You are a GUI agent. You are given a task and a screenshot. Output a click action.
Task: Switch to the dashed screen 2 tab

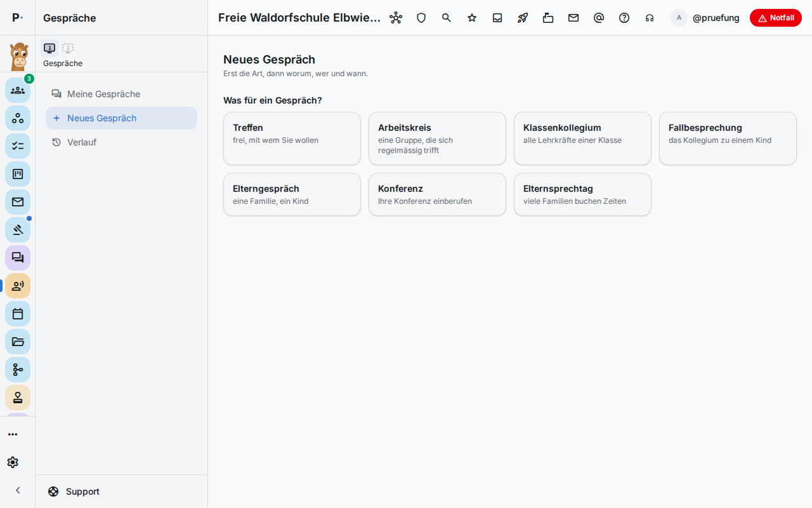(68, 48)
